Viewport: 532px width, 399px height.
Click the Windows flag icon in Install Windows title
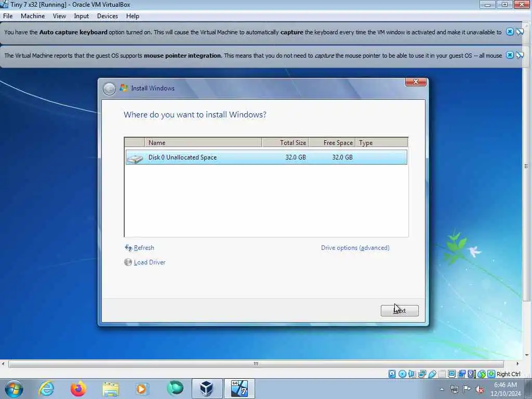click(x=124, y=88)
